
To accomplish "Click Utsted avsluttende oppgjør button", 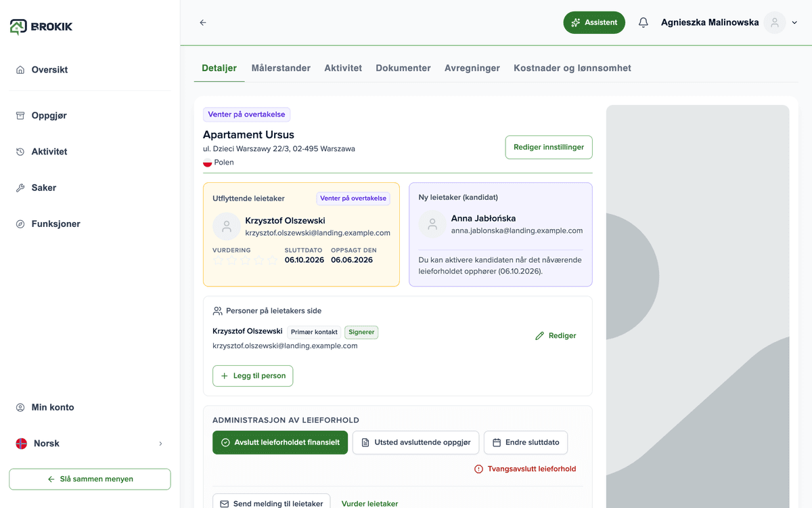I will [416, 442].
